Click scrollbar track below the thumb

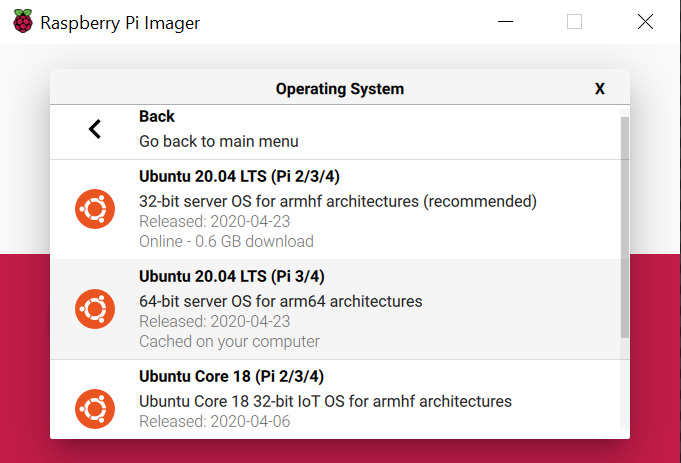point(625,383)
